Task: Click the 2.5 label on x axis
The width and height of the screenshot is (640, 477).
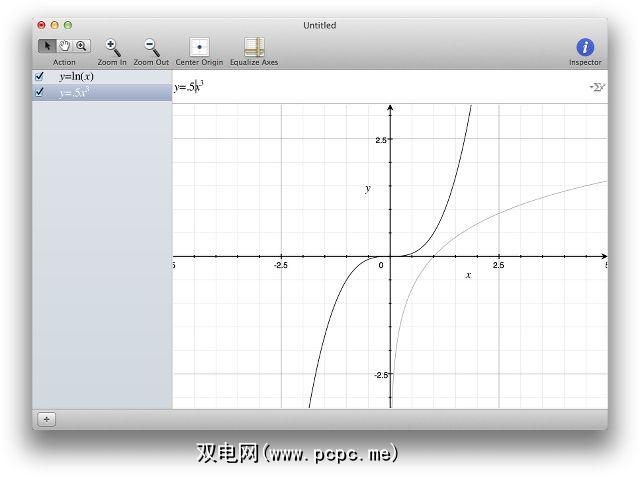Action: pos(498,265)
